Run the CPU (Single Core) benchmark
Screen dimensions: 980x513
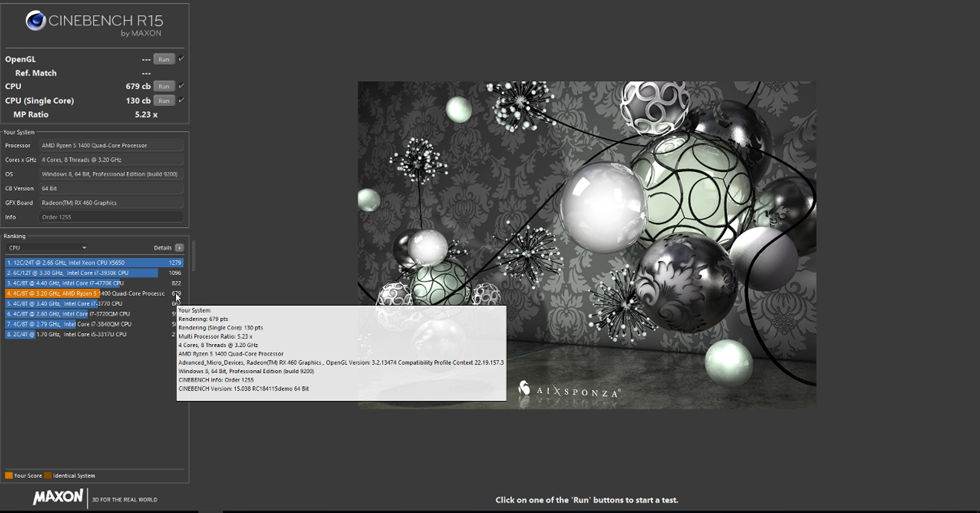[x=164, y=101]
